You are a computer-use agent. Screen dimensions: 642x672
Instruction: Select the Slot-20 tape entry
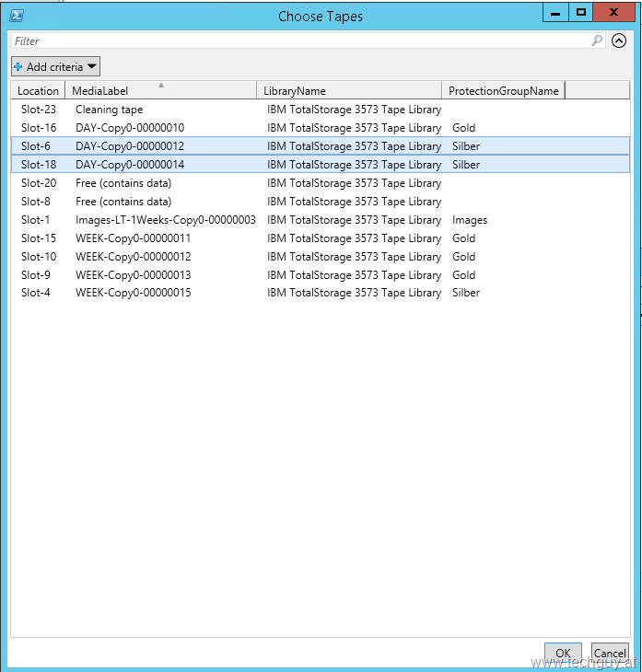(321, 183)
